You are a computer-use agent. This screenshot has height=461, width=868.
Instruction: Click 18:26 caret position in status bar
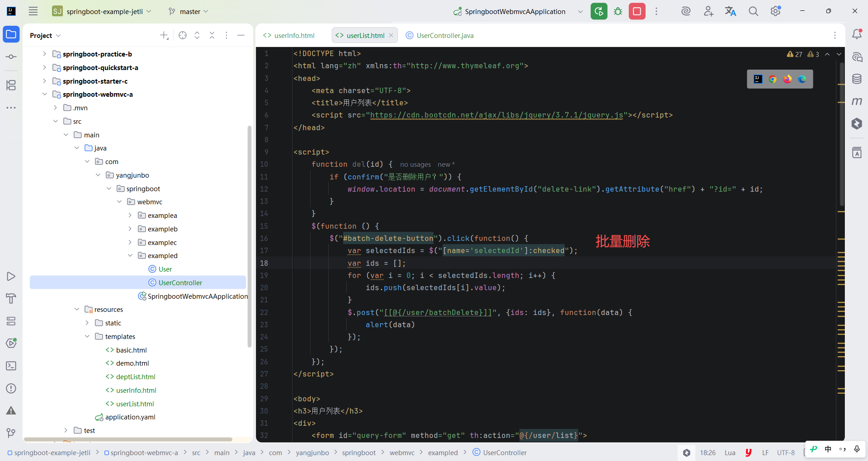pos(708,452)
